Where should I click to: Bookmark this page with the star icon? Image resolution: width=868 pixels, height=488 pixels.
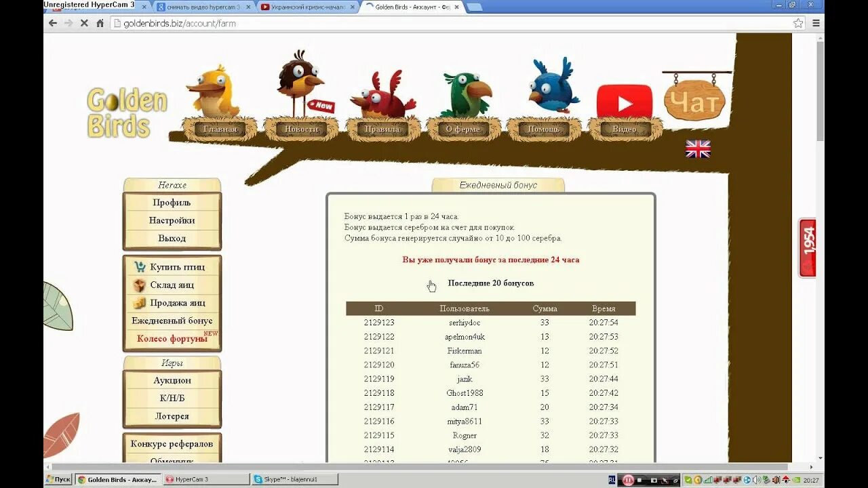798,23
